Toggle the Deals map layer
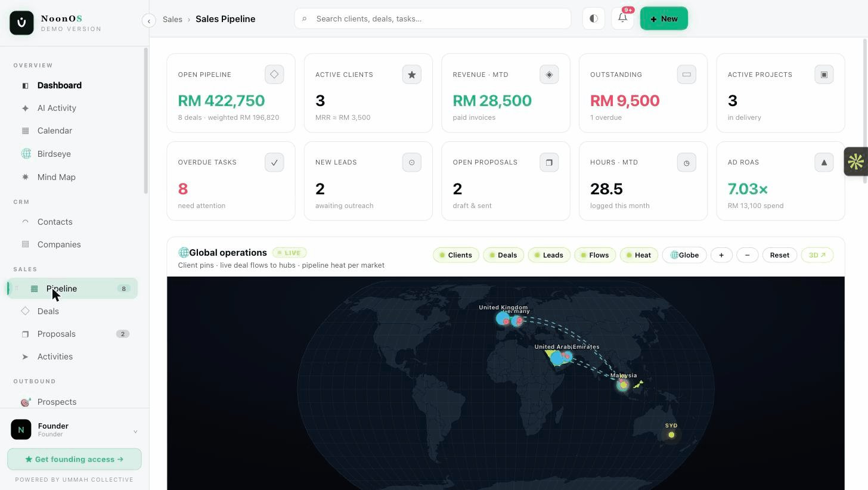The height and width of the screenshot is (490, 868). pyautogui.click(x=503, y=255)
